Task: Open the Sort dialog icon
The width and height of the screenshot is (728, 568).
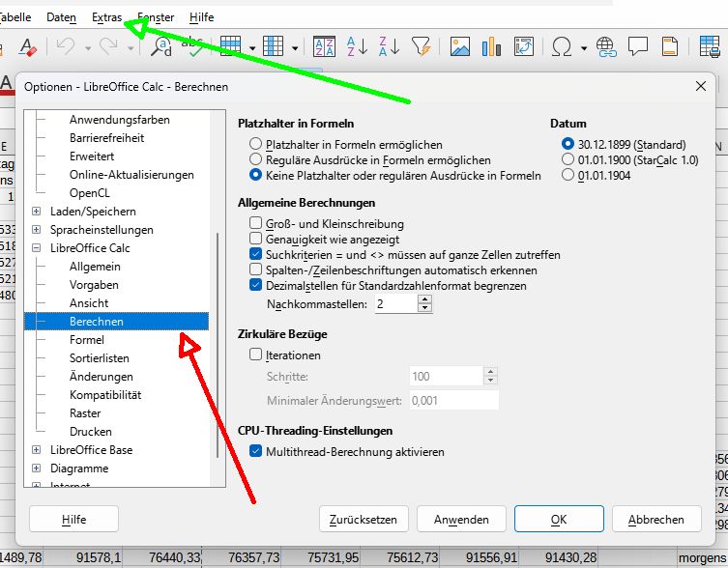Action: [x=324, y=47]
